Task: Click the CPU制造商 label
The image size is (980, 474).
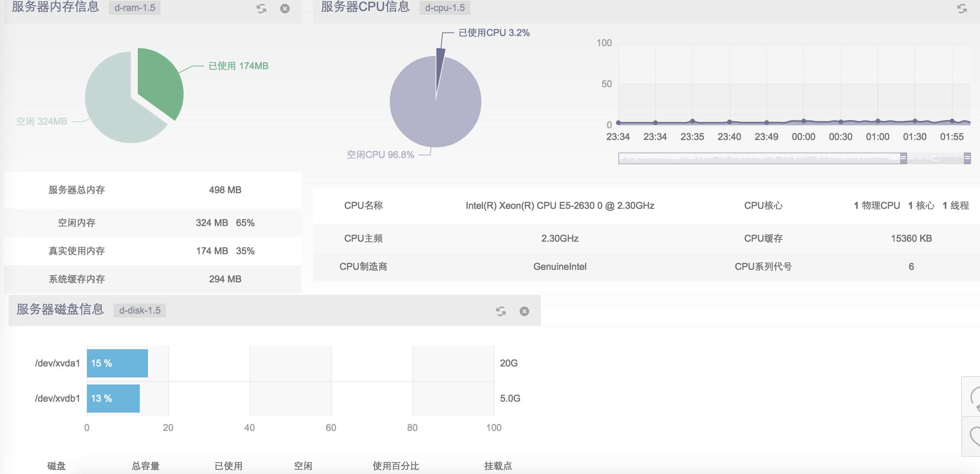Action: (364, 266)
